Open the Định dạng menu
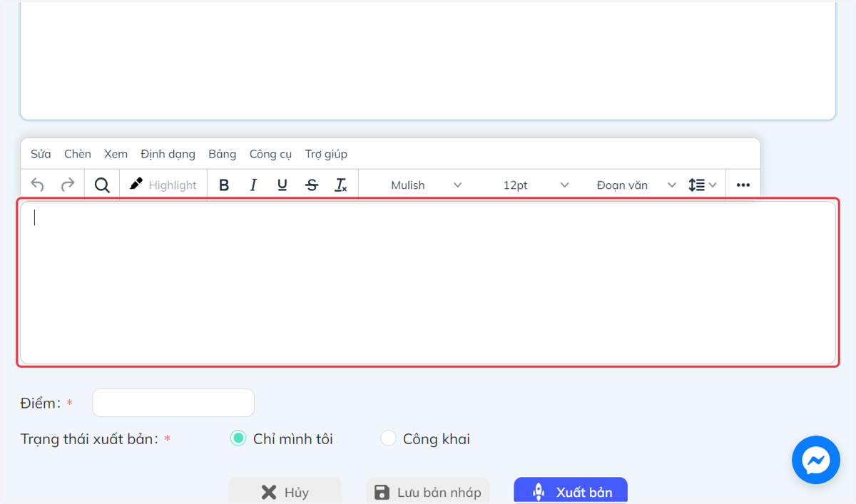 tap(168, 154)
